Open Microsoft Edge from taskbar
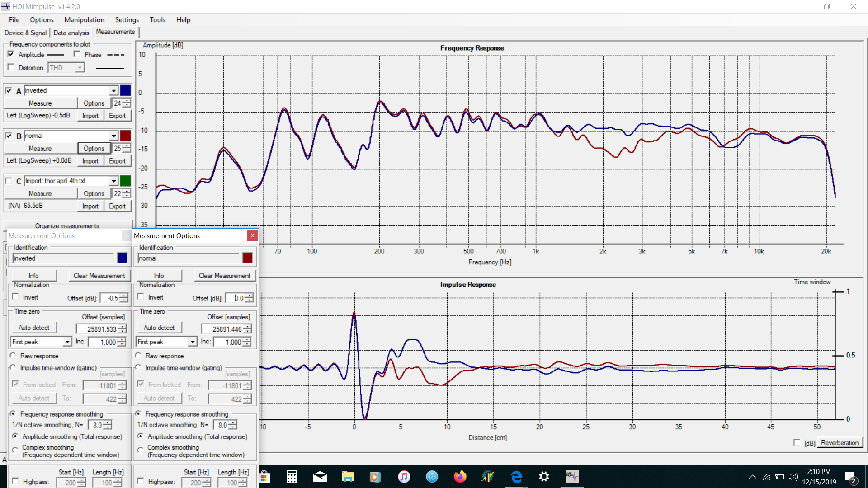 [x=516, y=477]
